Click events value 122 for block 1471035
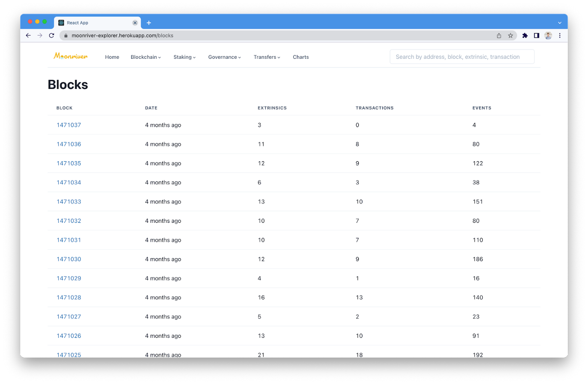This screenshot has height=384, width=588. point(478,163)
